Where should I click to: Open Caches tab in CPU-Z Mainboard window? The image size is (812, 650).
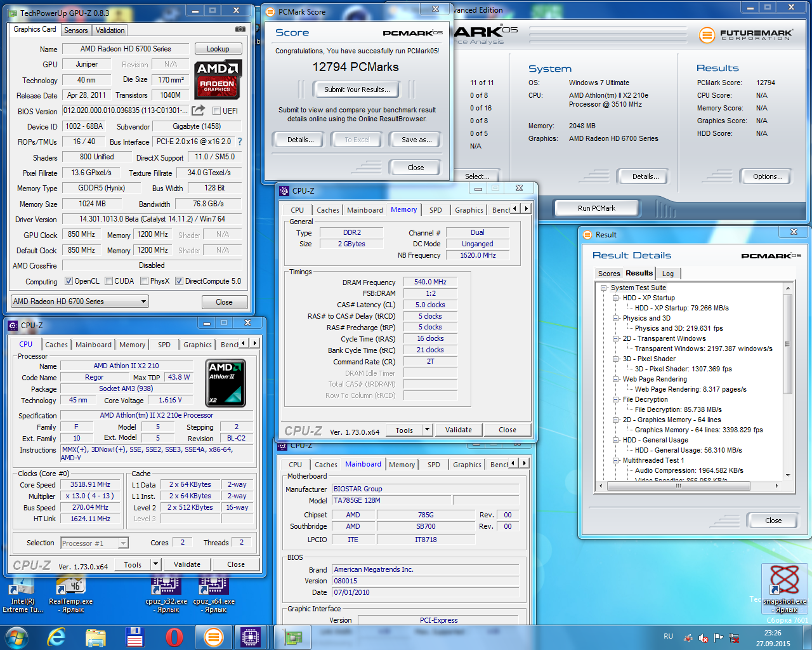[x=326, y=465]
